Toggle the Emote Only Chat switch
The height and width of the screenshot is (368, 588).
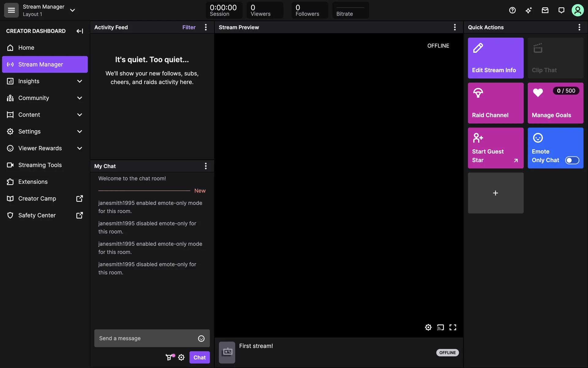pyautogui.click(x=572, y=160)
